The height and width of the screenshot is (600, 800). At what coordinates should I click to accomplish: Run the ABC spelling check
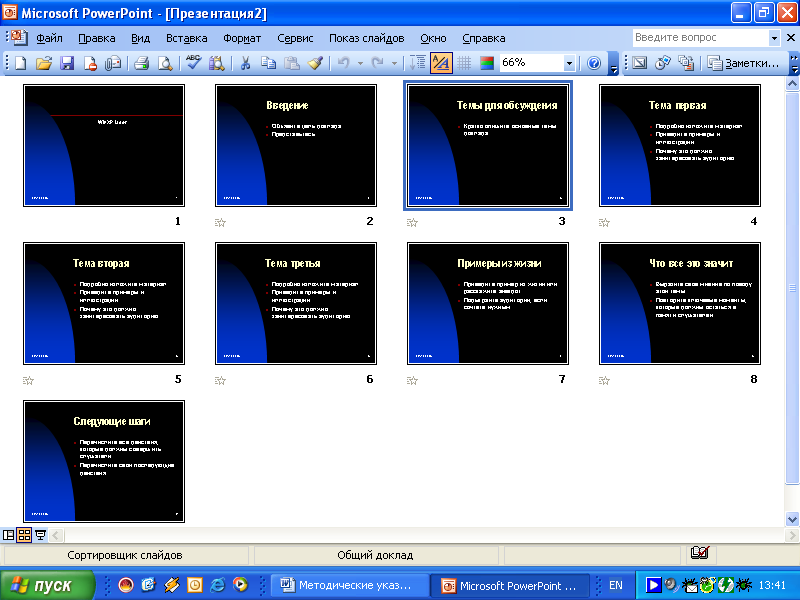click(193, 63)
